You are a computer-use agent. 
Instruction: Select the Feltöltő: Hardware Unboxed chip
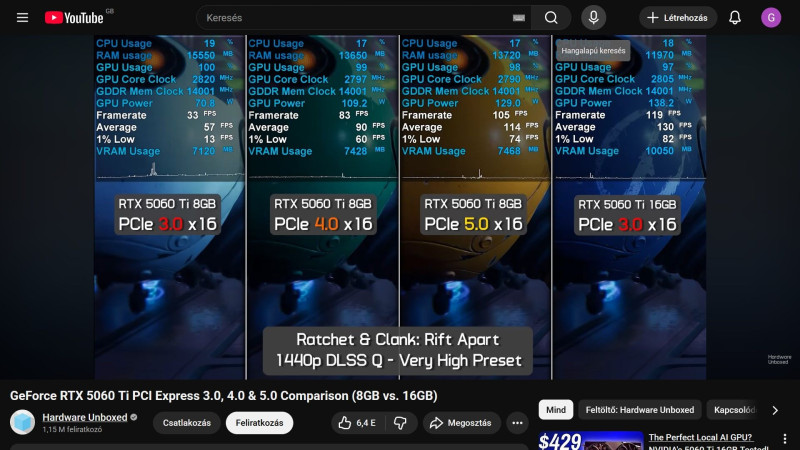coord(640,410)
